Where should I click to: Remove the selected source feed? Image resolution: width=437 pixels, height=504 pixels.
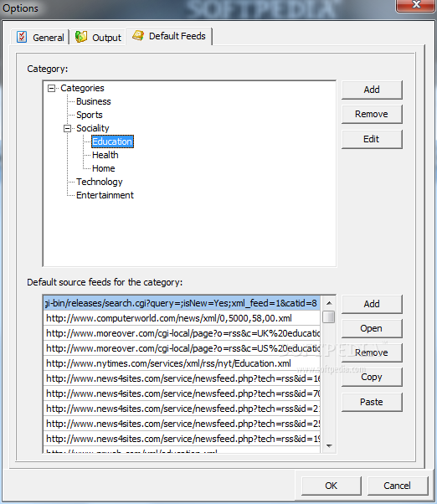coord(372,353)
